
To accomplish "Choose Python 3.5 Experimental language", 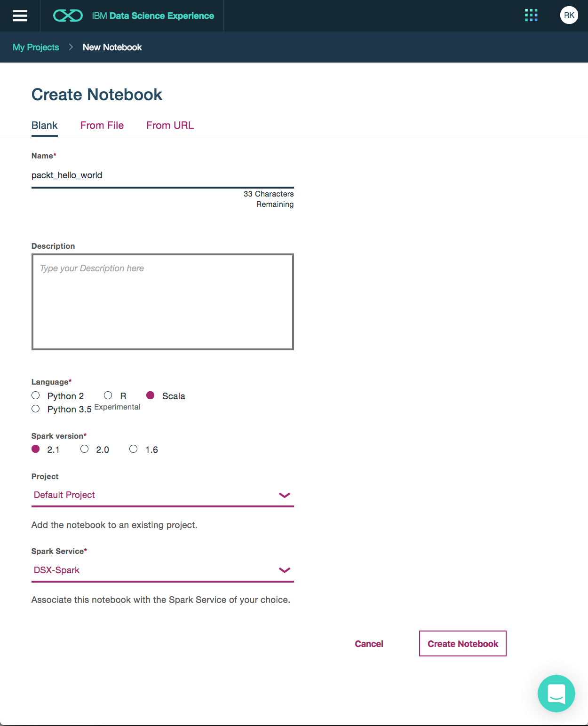I will coord(36,409).
